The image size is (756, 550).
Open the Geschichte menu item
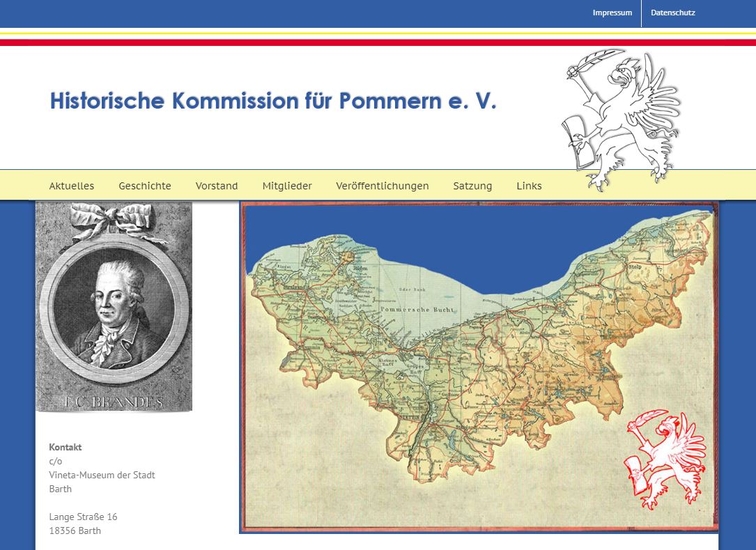pyautogui.click(x=145, y=186)
